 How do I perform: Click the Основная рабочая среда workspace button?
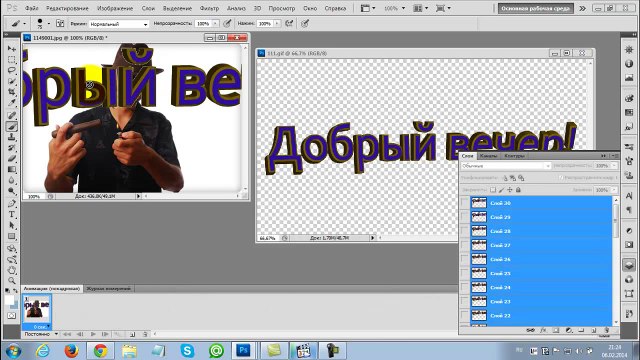click(x=536, y=8)
